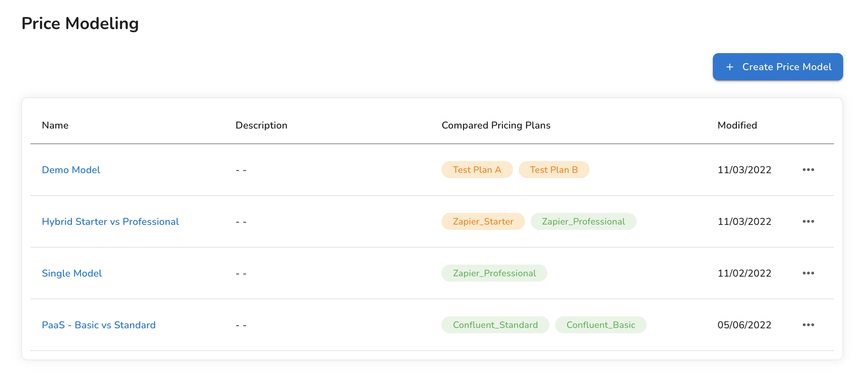Click Zapier_Professional chip in Single Model row
The height and width of the screenshot is (374, 868).
(494, 273)
